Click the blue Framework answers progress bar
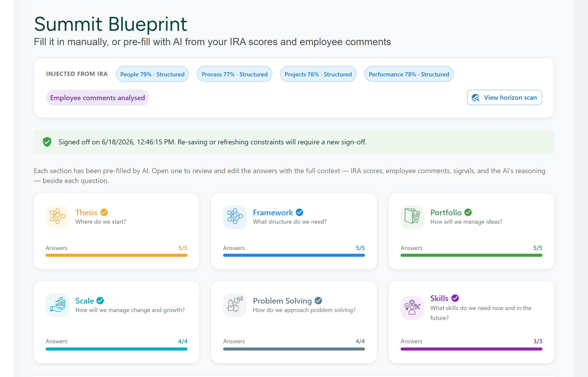Image resolution: width=588 pixels, height=377 pixels. click(x=294, y=255)
